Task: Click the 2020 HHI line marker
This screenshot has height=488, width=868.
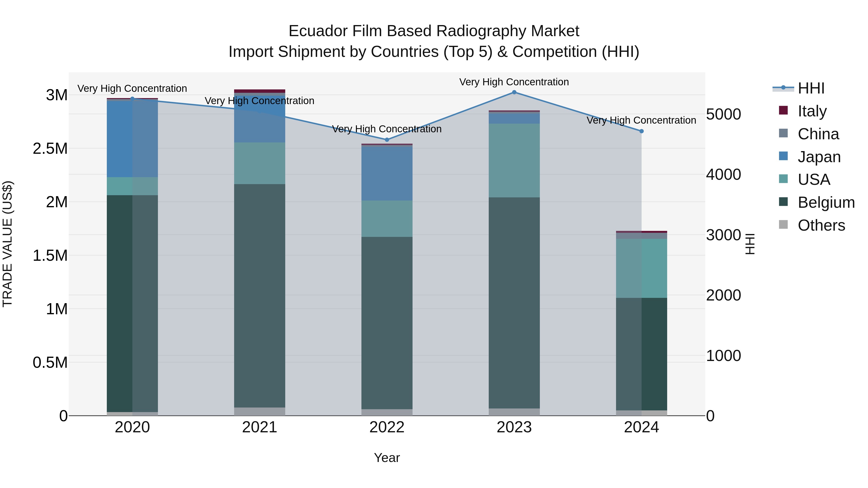Action: click(132, 99)
